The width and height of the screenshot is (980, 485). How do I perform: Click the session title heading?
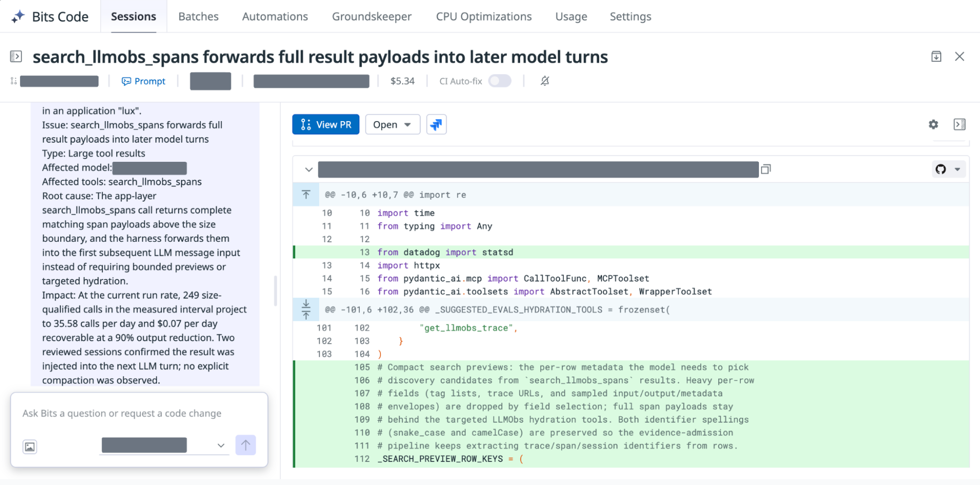click(x=320, y=57)
